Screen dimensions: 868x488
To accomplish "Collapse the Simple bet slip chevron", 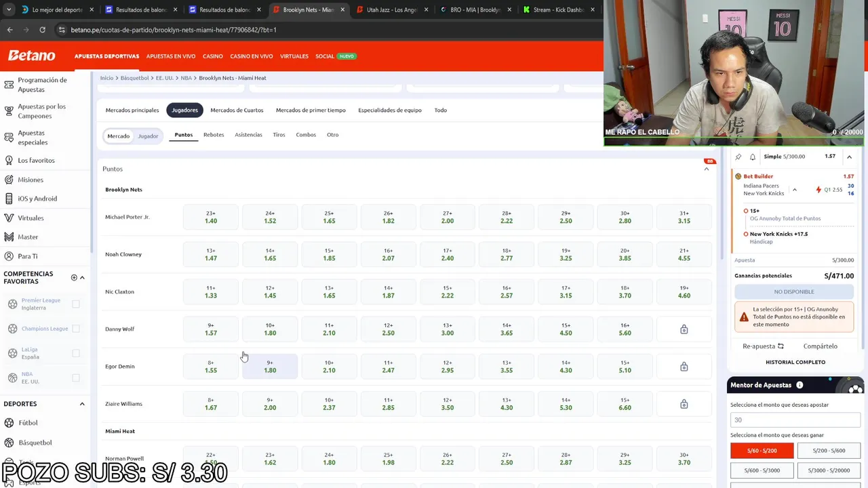I will (849, 157).
